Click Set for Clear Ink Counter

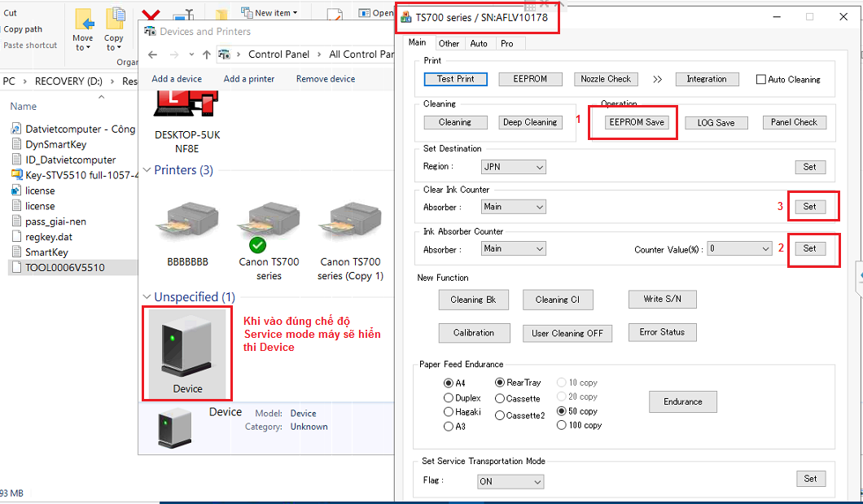[x=810, y=207]
